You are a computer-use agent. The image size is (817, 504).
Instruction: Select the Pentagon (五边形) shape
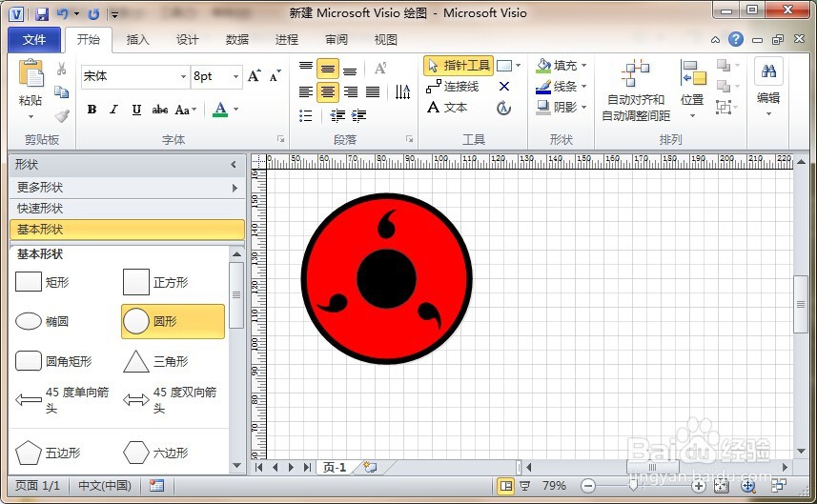(x=48, y=453)
